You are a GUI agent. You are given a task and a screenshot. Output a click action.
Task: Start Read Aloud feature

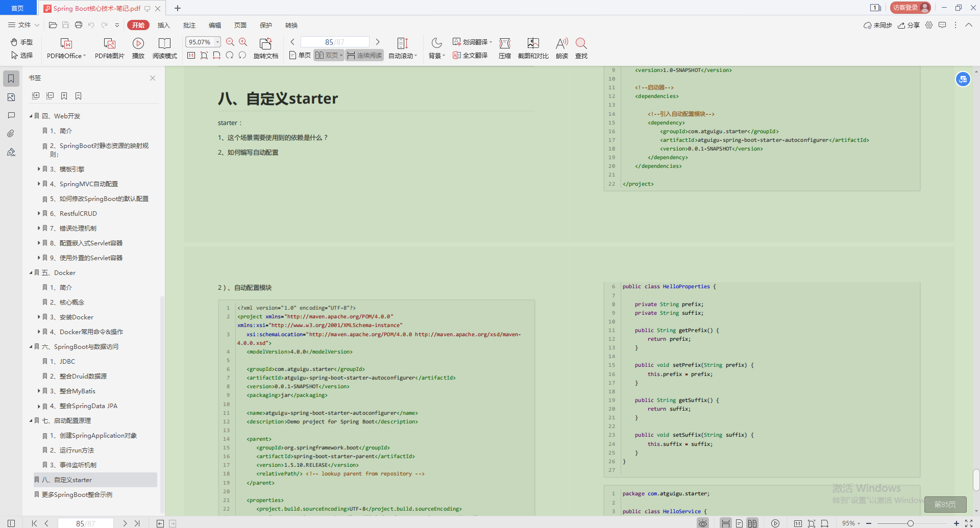pos(562,48)
